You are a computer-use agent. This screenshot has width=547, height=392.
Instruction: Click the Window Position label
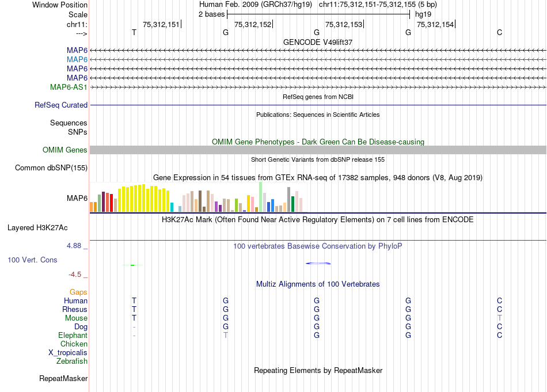coord(60,5)
